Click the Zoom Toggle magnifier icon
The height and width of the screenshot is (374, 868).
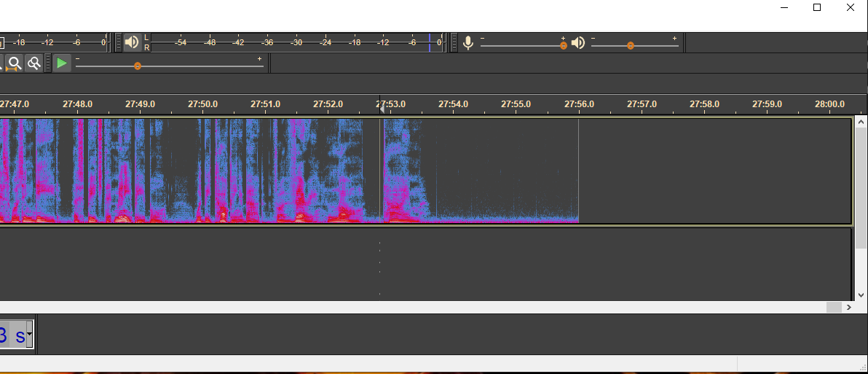33,63
